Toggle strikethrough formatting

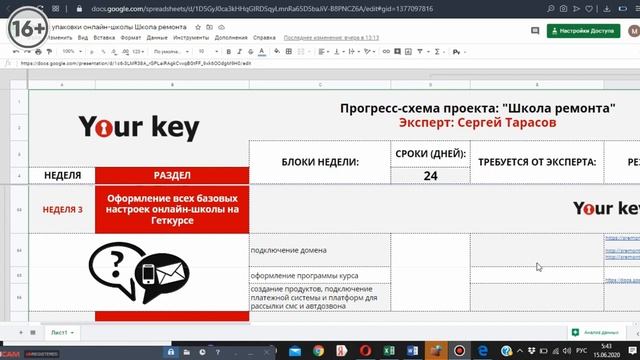pos(251,52)
